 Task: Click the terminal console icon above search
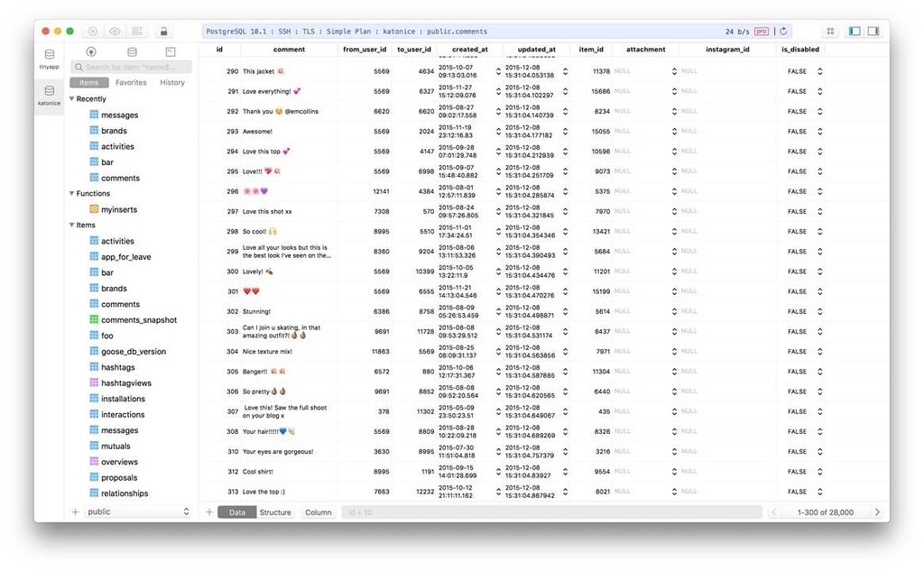point(171,52)
